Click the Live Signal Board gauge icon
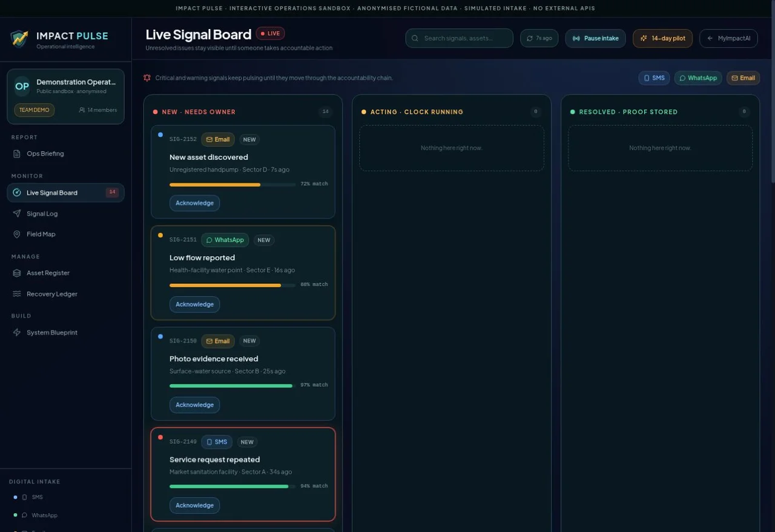The height and width of the screenshot is (532, 775). click(17, 192)
